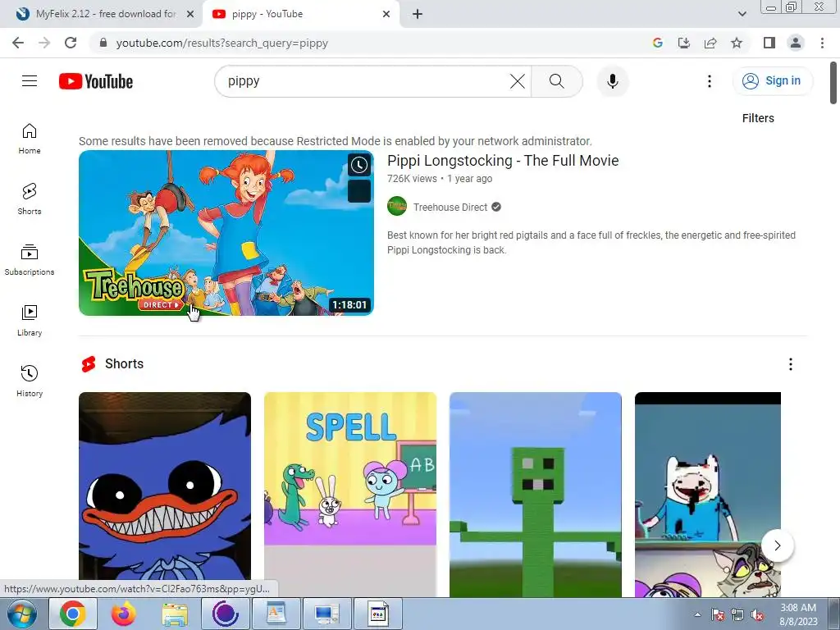Screen dimensions: 840x630
Task: Click the Sign in button
Action: [772, 81]
